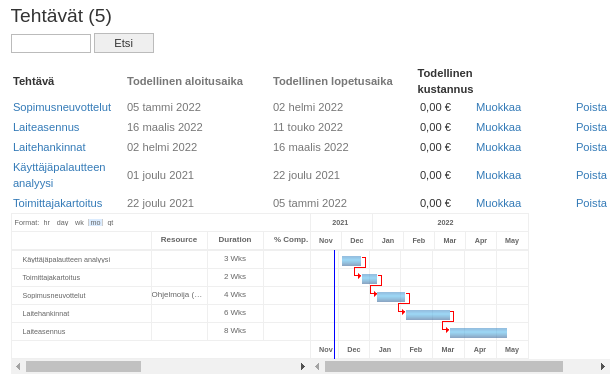
Task: Click left arrow of task list scrollbar
Action: point(18,367)
